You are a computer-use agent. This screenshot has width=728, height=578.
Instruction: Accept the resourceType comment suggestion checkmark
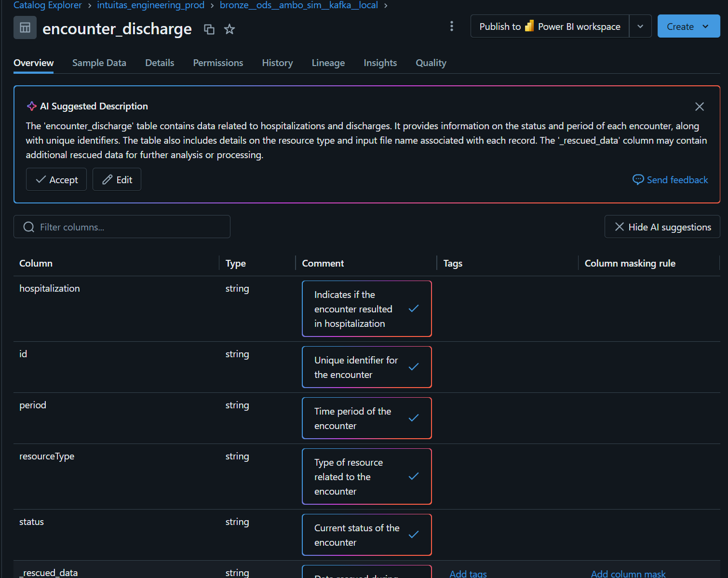click(x=413, y=476)
